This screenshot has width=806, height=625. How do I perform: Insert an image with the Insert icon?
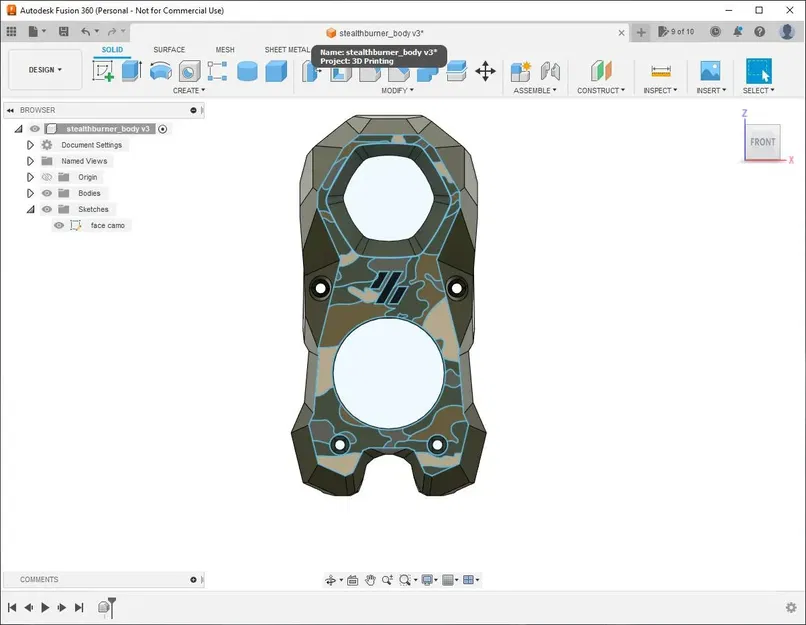point(710,71)
